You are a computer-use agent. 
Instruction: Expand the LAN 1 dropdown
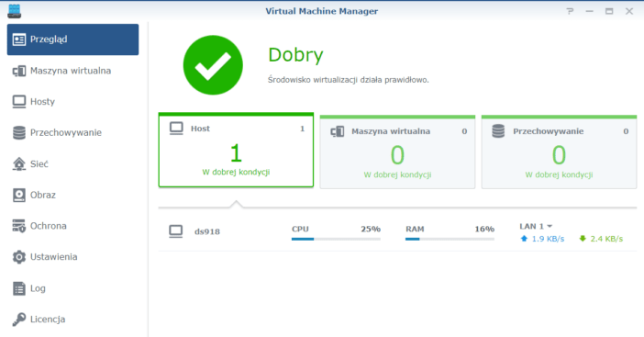point(536,226)
